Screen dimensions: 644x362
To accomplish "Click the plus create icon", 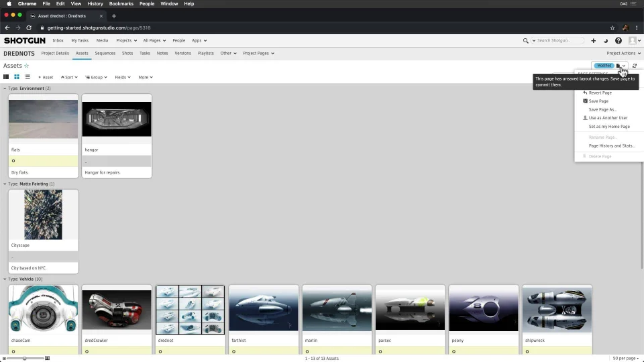I will pos(593,41).
